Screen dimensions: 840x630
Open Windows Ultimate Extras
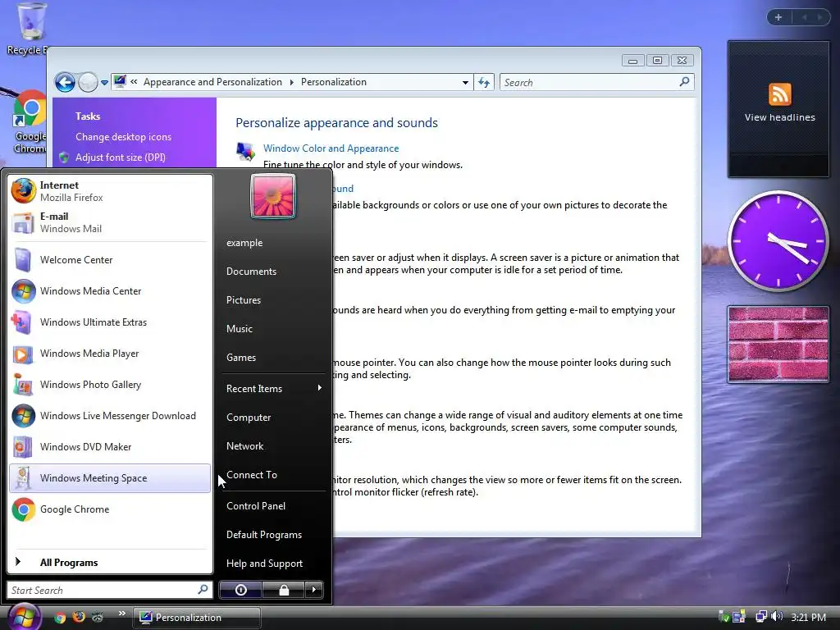[x=110, y=322]
